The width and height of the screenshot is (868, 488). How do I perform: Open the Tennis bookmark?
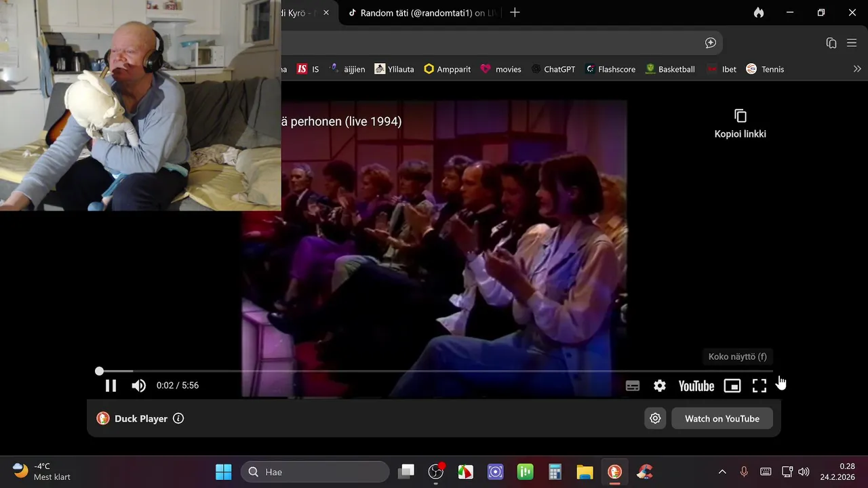pyautogui.click(x=765, y=69)
